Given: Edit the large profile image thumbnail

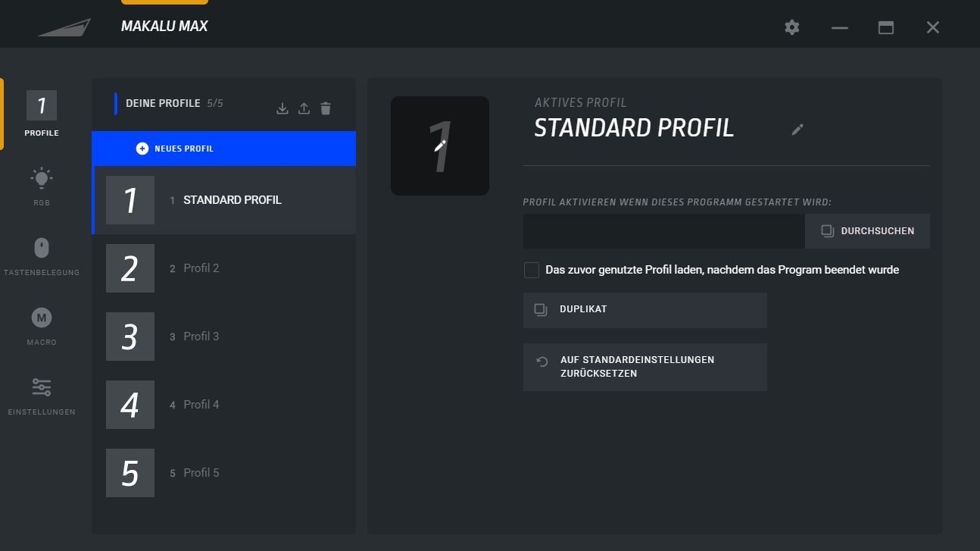Looking at the screenshot, I should (x=439, y=146).
